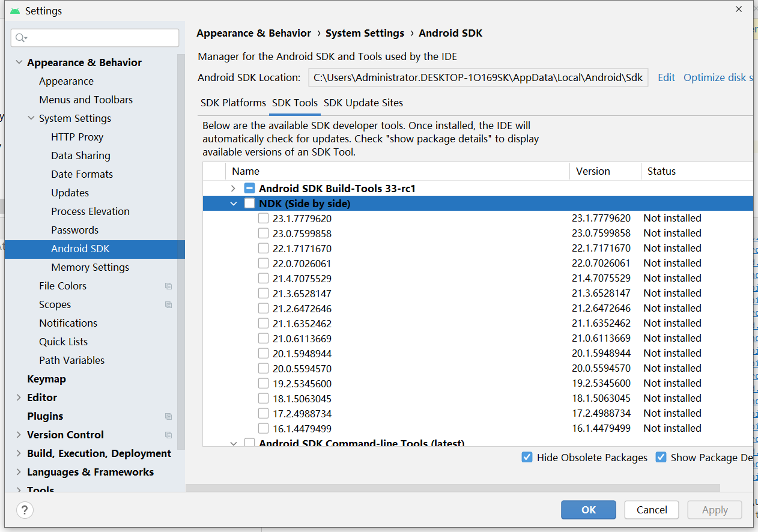Screen dimensions: 758x532
Task: Click the OK button
Action: [589, 510]
